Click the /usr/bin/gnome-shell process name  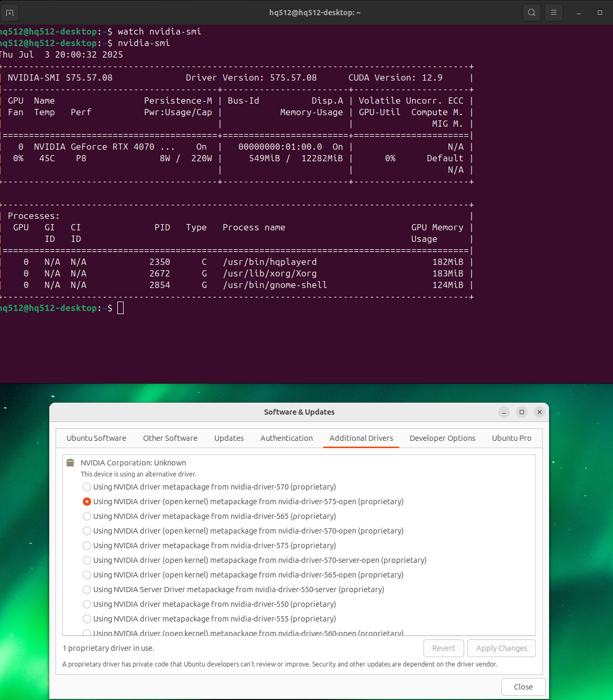pyautogui.click(x=275, y=285)
